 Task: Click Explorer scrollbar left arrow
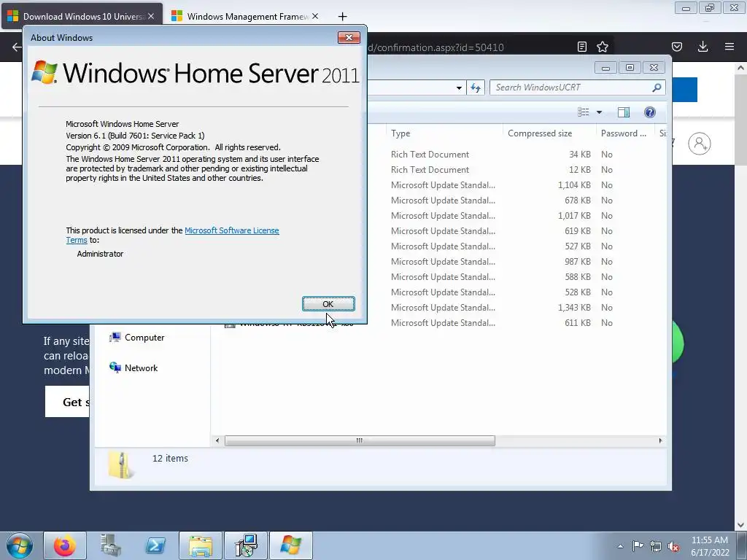[x=217, y=440]
